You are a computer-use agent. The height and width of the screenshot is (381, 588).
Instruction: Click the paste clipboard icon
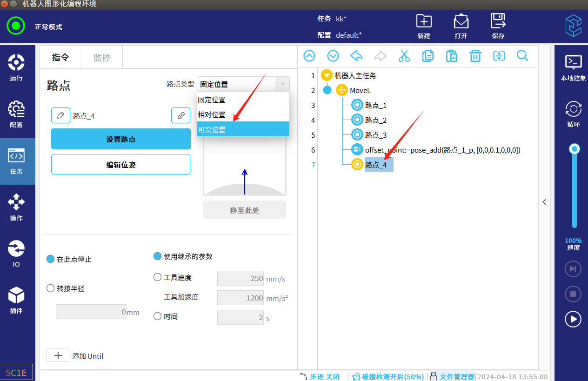point(451,56)
